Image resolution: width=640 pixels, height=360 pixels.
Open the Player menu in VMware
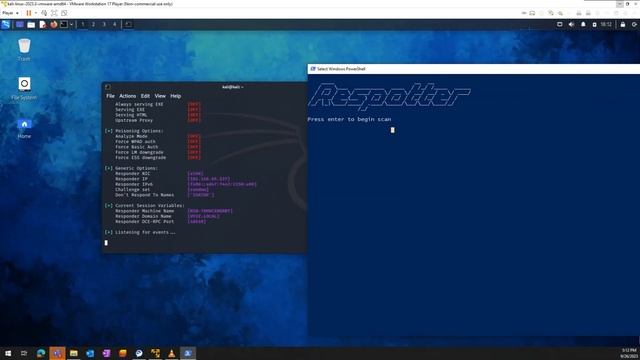click(x=10, y=13)
